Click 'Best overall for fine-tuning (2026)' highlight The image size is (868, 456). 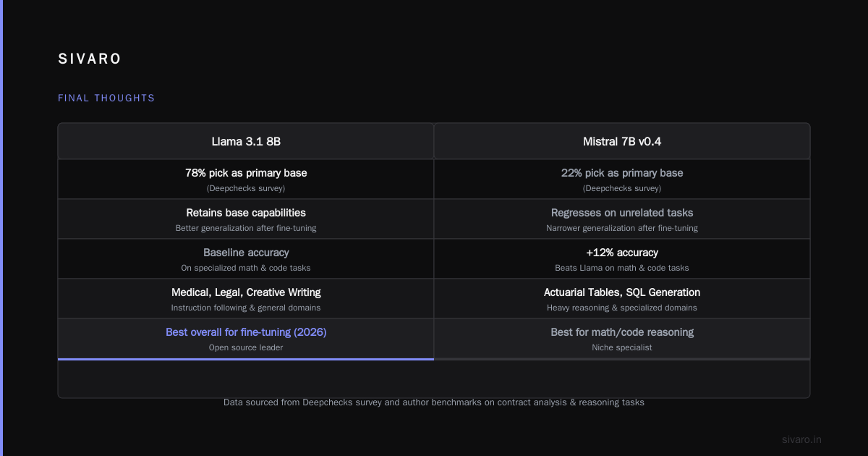246,332
